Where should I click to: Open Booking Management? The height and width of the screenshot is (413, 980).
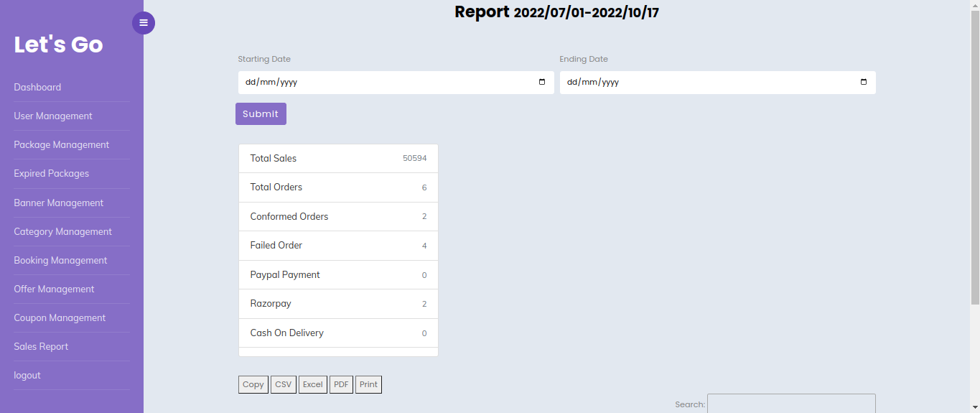[x=60, y=260]
